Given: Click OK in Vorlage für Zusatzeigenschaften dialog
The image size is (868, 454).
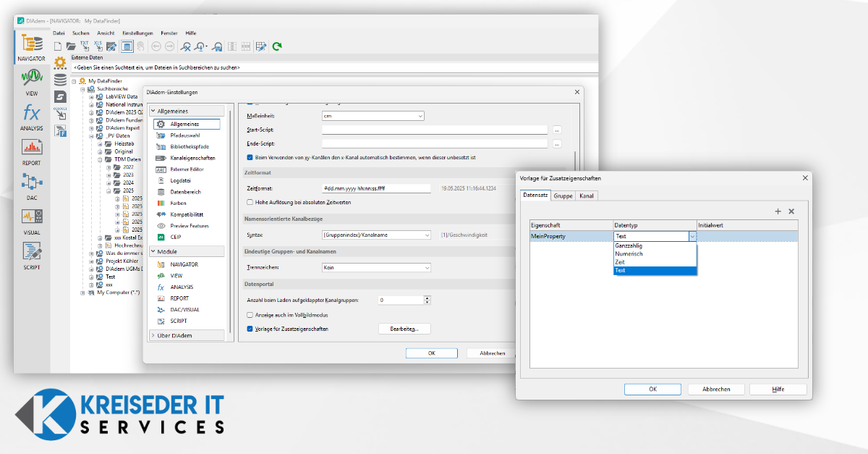Looking at the screenshot, I should click(652, 389).
